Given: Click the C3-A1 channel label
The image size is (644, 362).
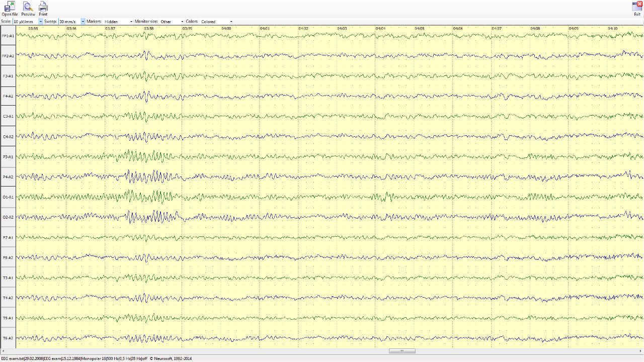Looking at the screenshot, I should (8, 116).
